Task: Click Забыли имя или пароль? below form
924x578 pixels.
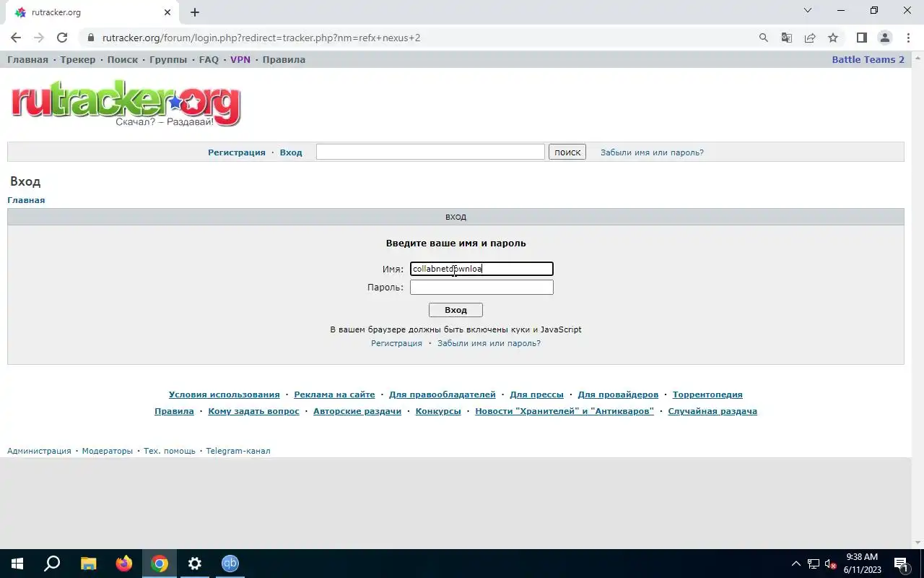Action: 489,343
